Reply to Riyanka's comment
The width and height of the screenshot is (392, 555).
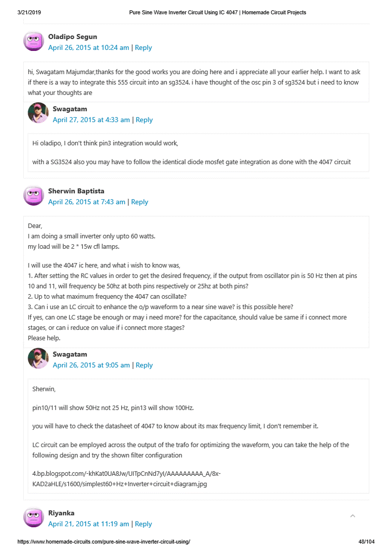tap(143, 524)
